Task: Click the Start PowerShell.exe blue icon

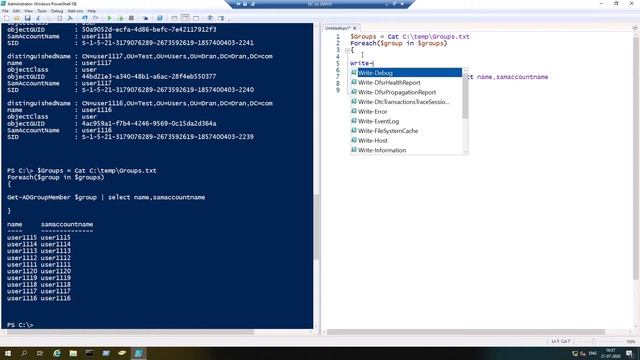Action: pyautogui.click(x=160, y=18)
